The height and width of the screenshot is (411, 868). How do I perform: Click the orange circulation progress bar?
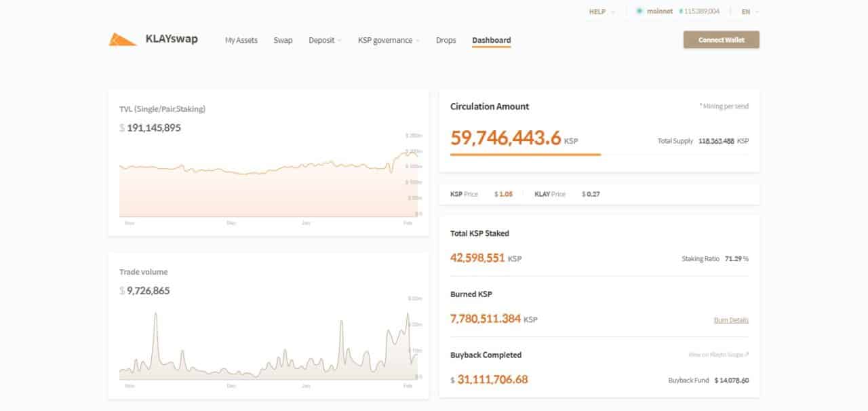point(526,155)
